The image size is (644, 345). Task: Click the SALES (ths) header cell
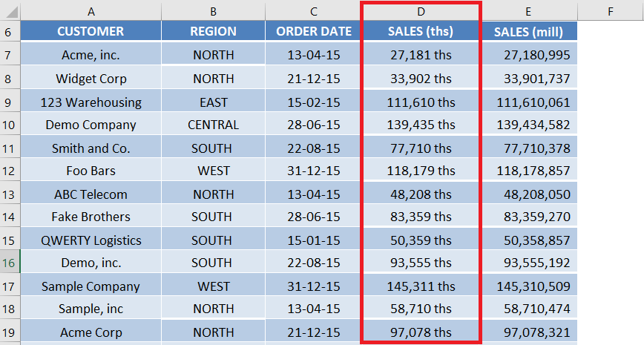point(421,31)
